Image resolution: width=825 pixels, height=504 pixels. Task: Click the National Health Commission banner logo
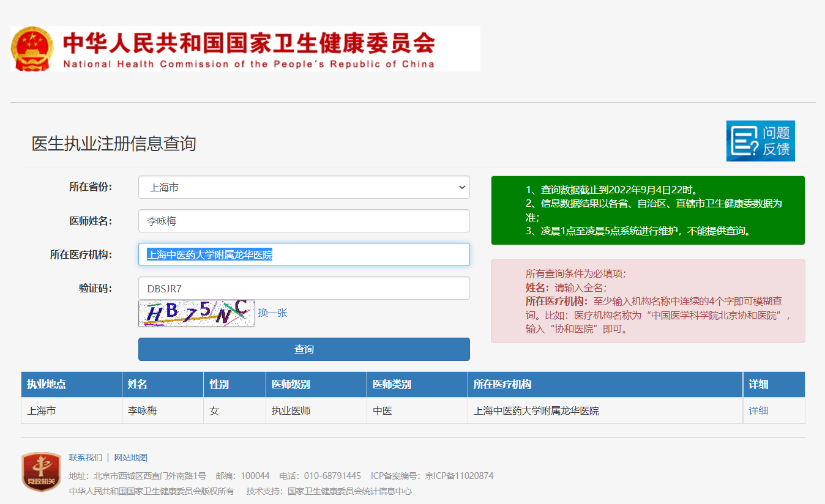(245, 49)
